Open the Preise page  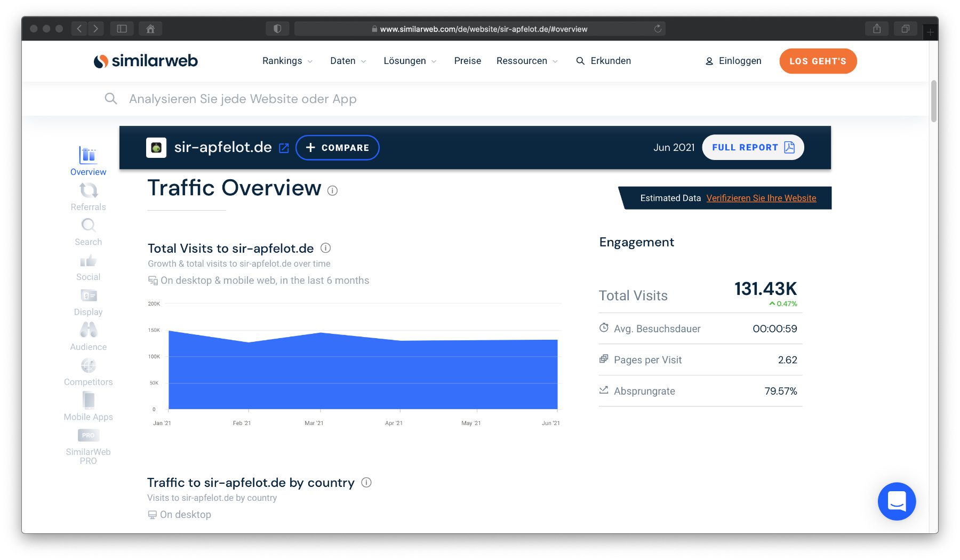(467, 61)
